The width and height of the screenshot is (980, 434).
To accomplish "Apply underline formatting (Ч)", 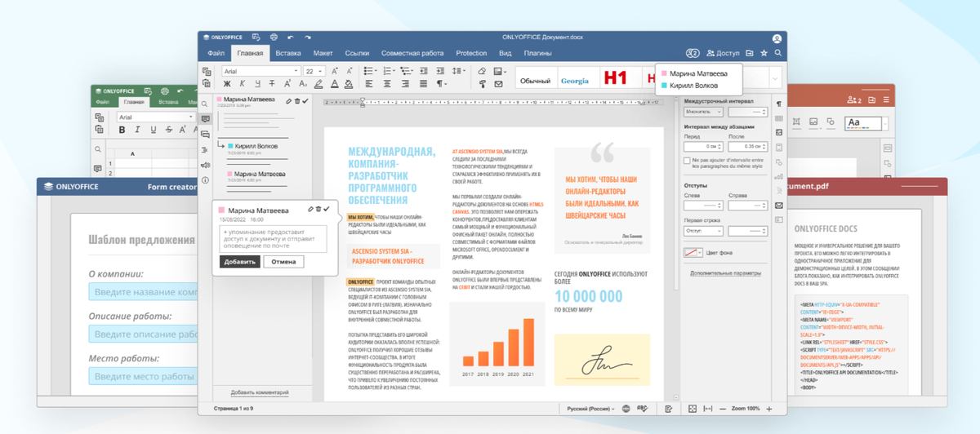I will point(257,83).
